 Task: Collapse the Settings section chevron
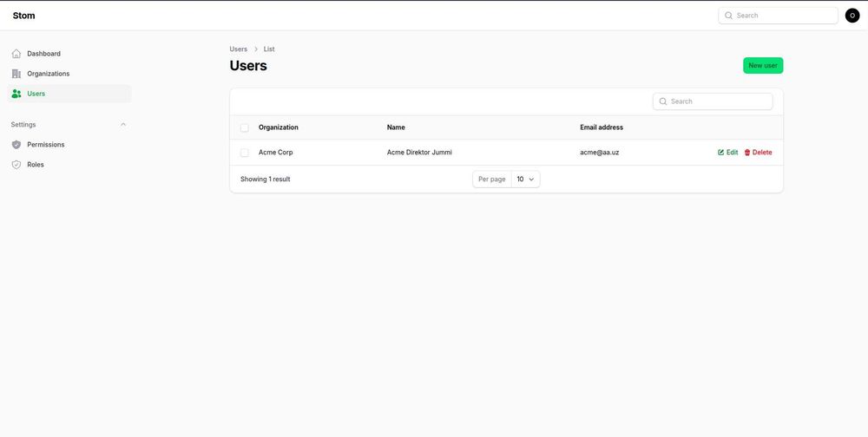tap(123, 125)
